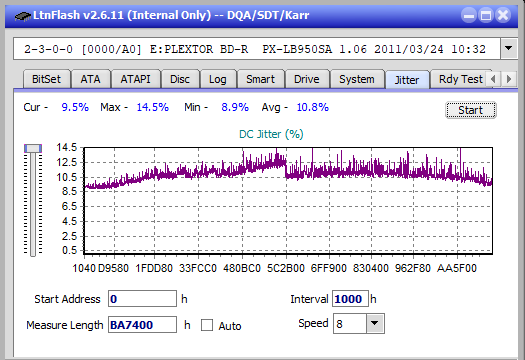The width and height of the screenshot is (525, 360).
Task: Click the AA5F00 axis label
Action: [456, 268]
